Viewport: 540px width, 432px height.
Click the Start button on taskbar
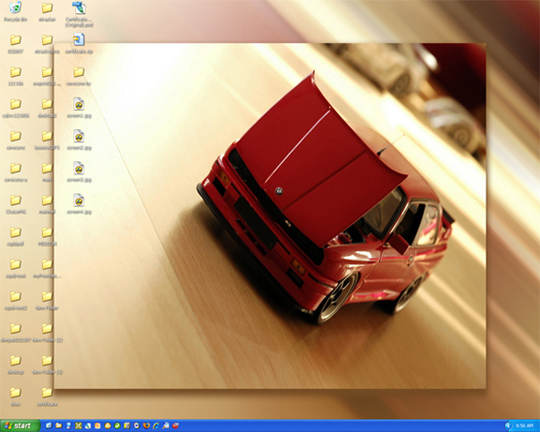pyautogui.click(x=20, y=426)
